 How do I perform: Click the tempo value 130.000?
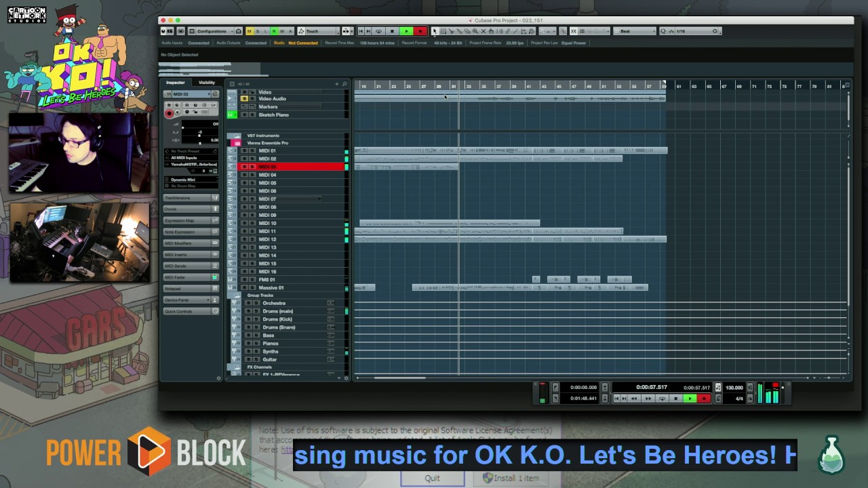point(734,388)
